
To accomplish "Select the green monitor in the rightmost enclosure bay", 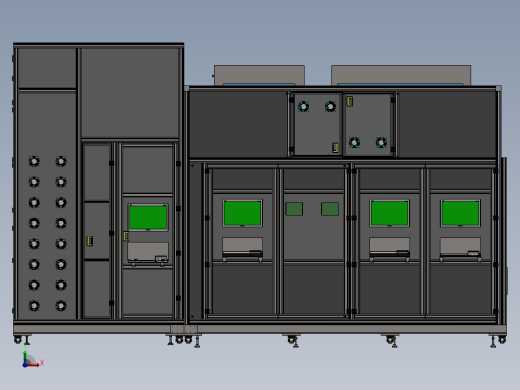I will pyautogui.click(x=460, y=213).
